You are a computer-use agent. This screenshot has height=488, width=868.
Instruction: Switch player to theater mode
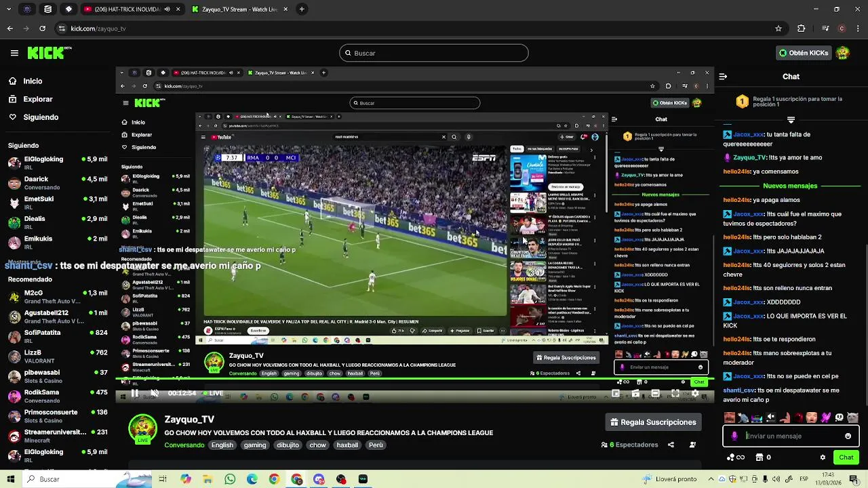[655, 393]
